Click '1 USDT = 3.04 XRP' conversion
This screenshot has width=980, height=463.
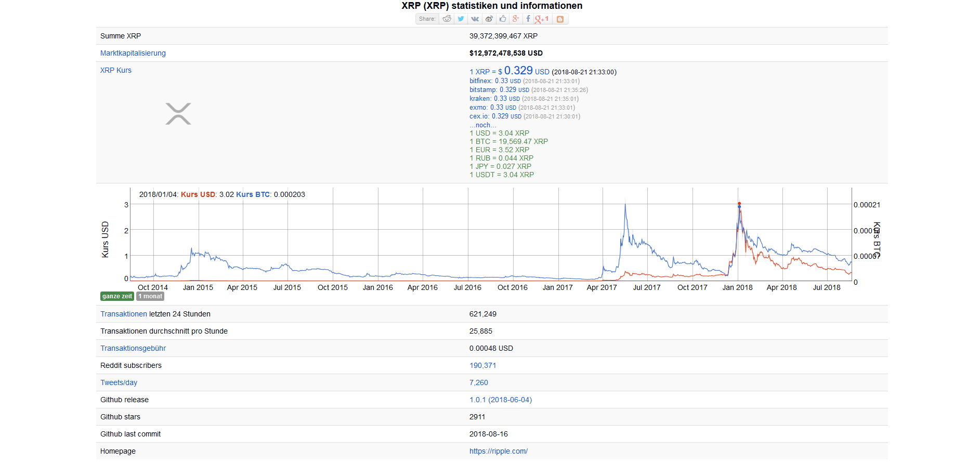[502, 175]
